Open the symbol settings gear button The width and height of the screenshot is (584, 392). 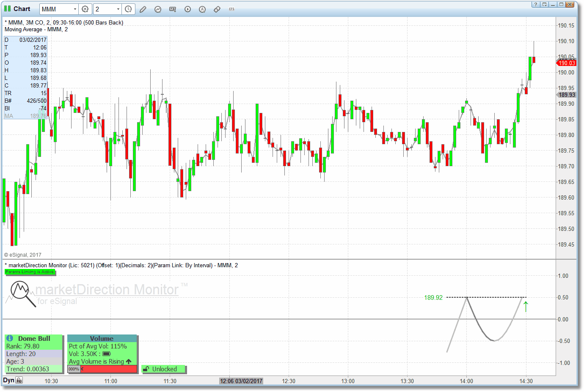tap(85, 9)
